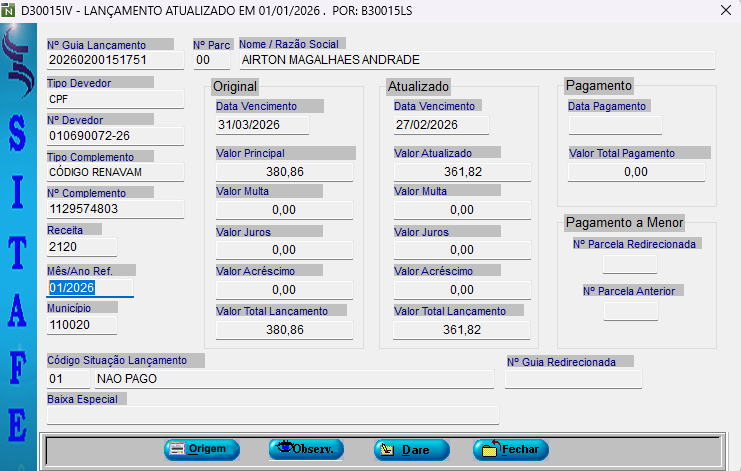Click the application icon in title bar
Screen dimensions: 741x471
[x=9, y=10]
